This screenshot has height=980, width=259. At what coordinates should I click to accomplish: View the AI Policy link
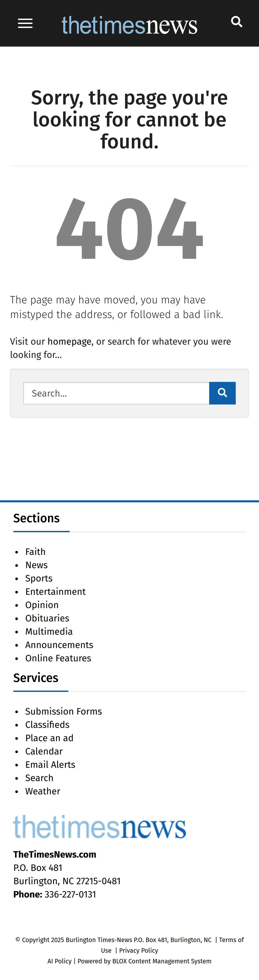(x=60, y=961)
